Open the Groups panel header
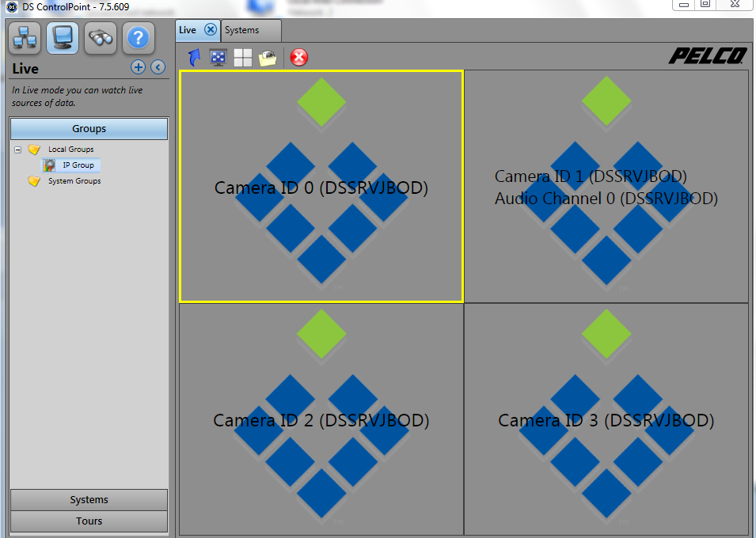This screenshot has width=756, height=538. coord(89,129)
